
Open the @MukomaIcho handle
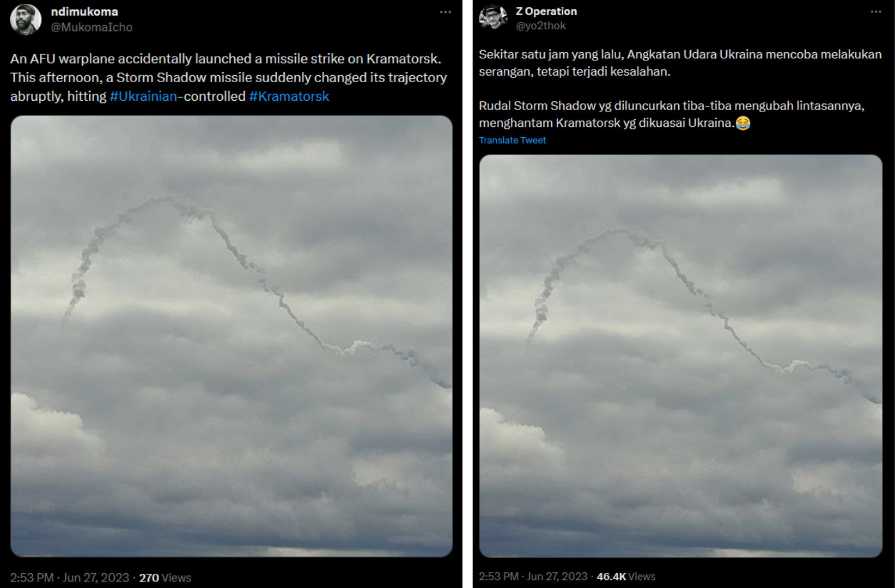pos(92,27)
